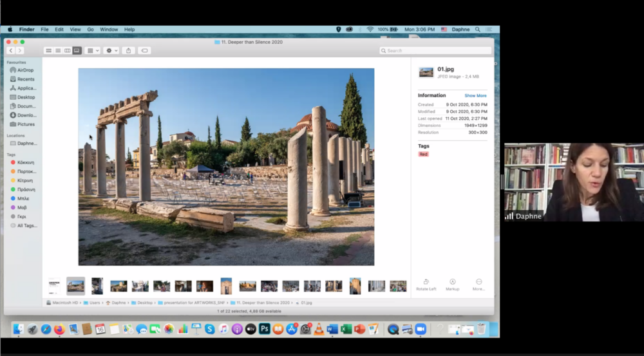
Task: Select the highlighted 01.jpg thumbnail in strip
Action: click(x=75, y=286)
